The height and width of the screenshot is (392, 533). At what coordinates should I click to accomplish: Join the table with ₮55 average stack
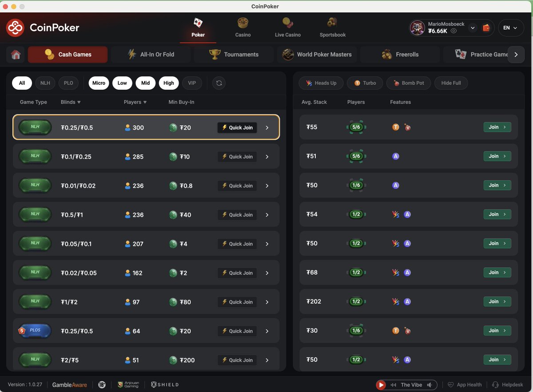497,127
